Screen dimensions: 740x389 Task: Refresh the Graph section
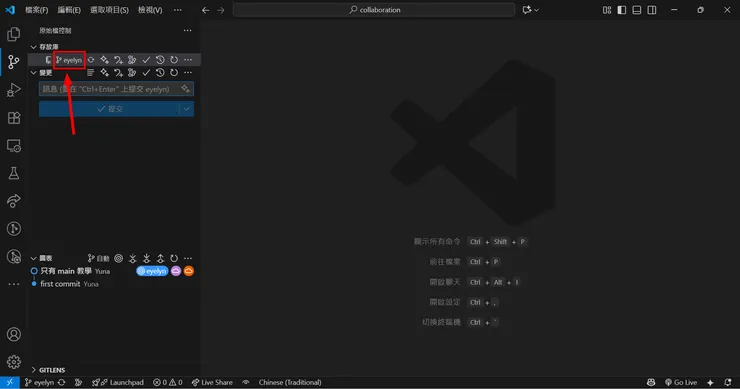pyautogui.click(x=174, y=258)
